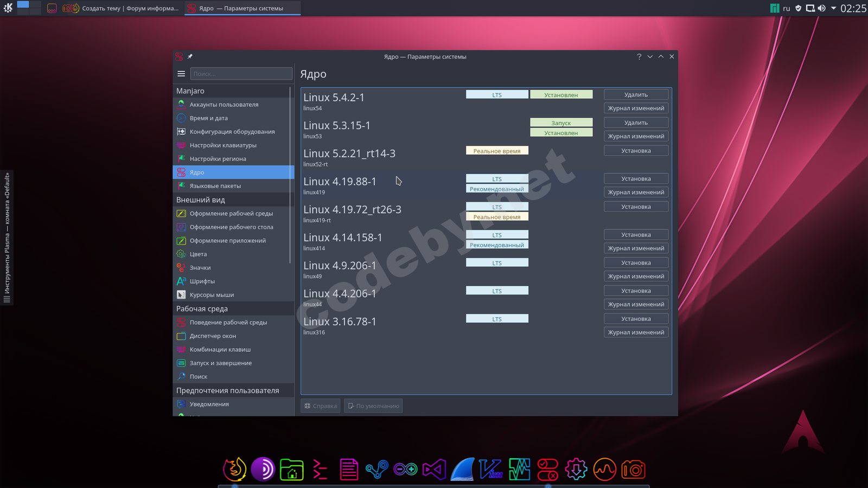Viewport: 868px width, 488px height.
Task: Open Комбинации клавиш in sidebar
Action: [x=232, y=349]
